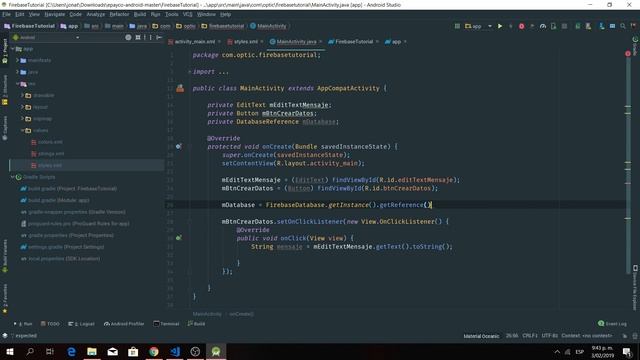Expand the folded import region in the editor

(x=189, y=72)
